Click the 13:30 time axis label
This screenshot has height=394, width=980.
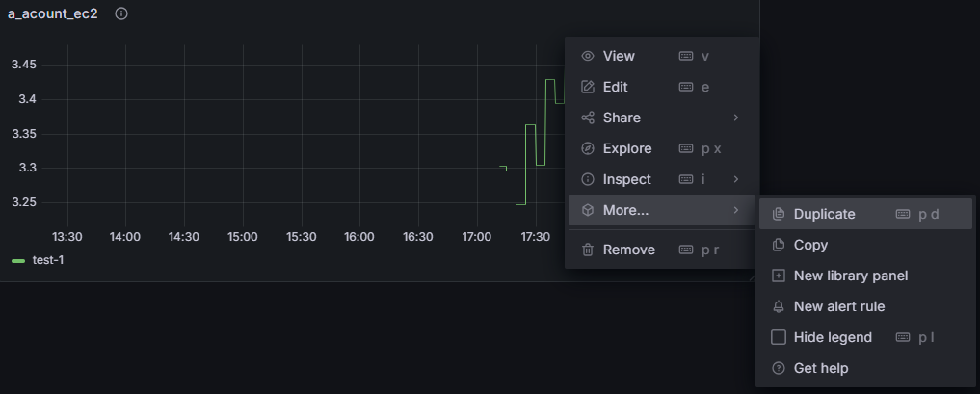click(x=66, y=237)
